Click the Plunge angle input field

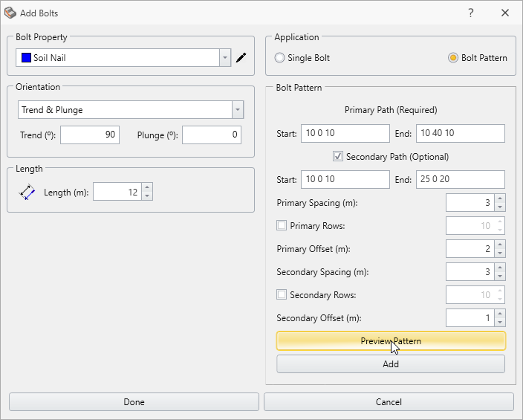pyautogui.click(x=212, y=135)
